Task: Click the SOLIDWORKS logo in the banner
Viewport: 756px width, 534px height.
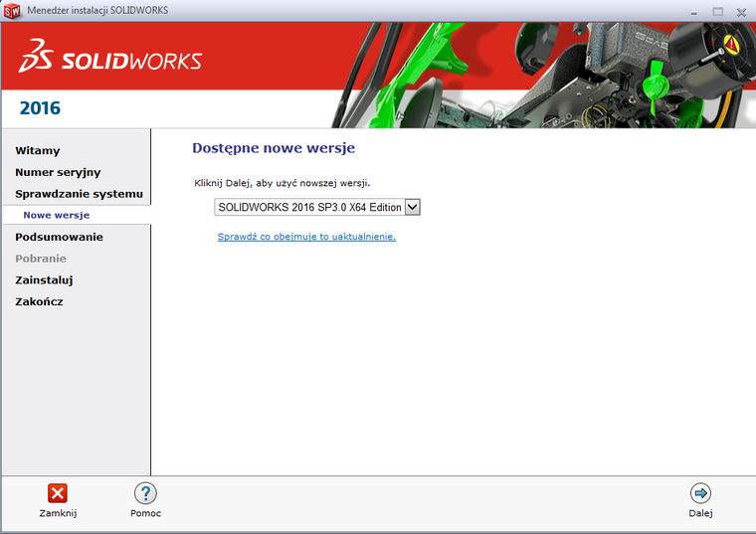Action: pos(110,57)
